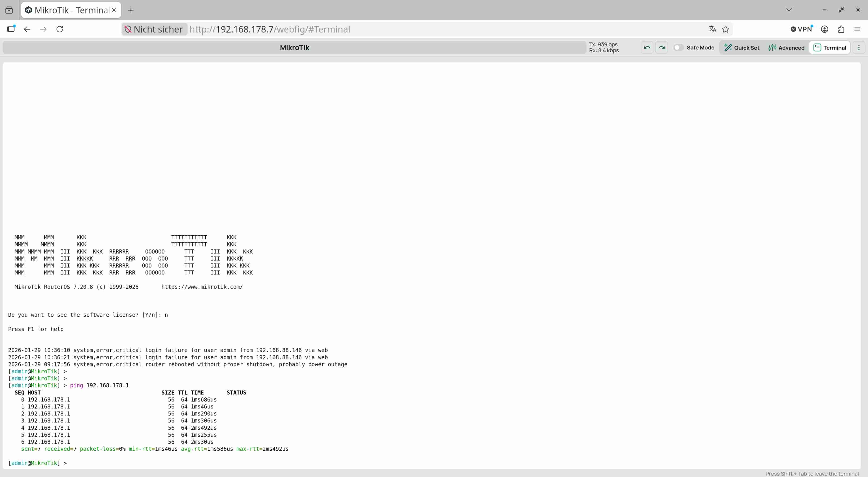Click the 10:36:10 login failure log line
The image size is (868, 477).
168,350
